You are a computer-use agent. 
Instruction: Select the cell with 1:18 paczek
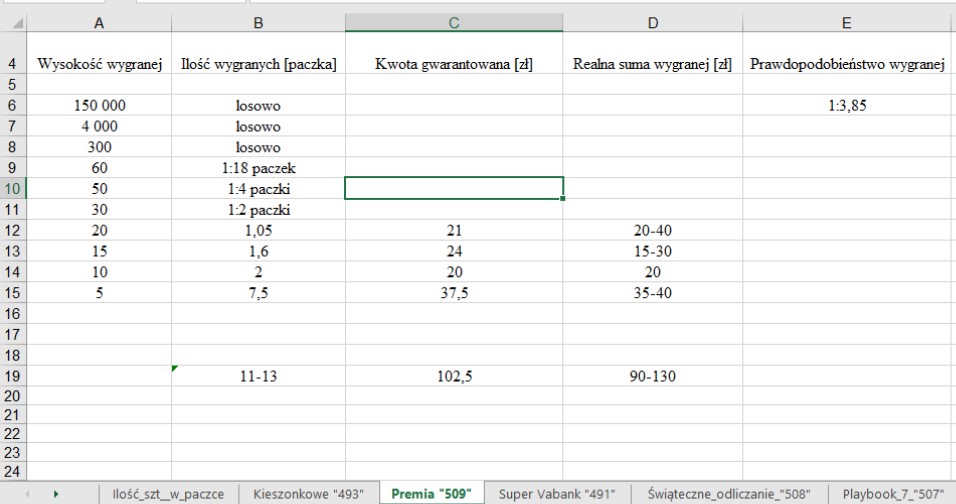(258, 168)
